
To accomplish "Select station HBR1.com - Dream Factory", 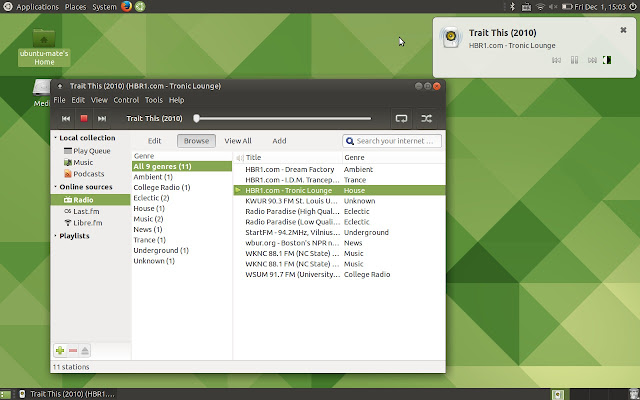I will (x=340, y=169).
